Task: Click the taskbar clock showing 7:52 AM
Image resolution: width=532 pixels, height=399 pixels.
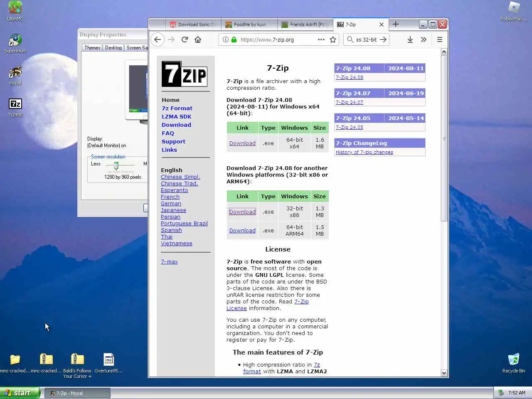Action: coord(517,393)
